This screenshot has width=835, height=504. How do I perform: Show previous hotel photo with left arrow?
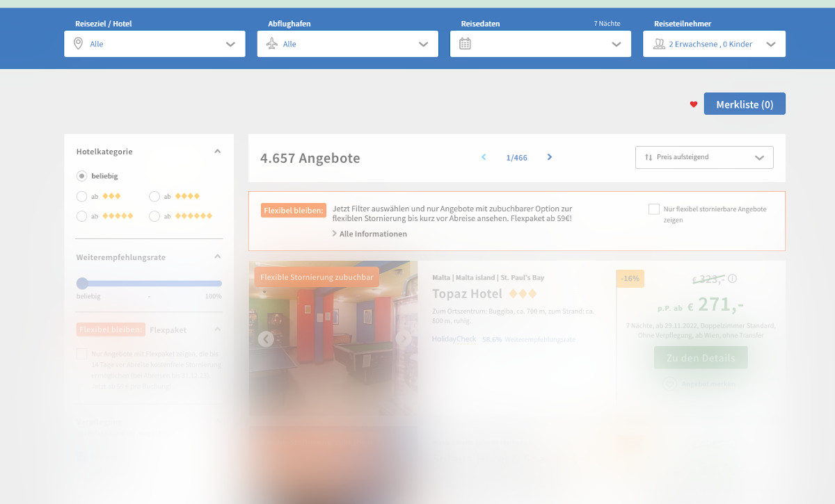(x=265, y=339)
